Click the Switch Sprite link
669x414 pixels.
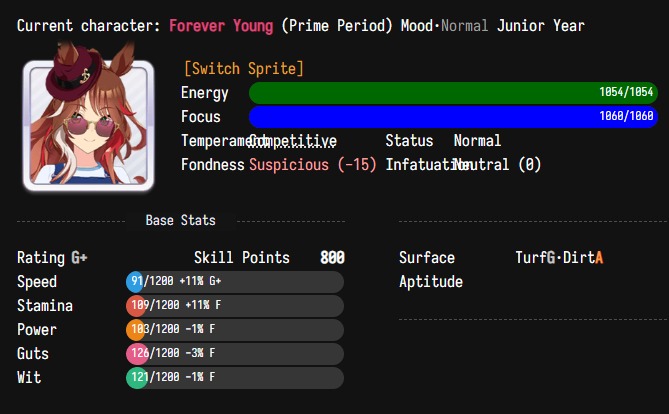pyautogui.click(x=244, y=68)
